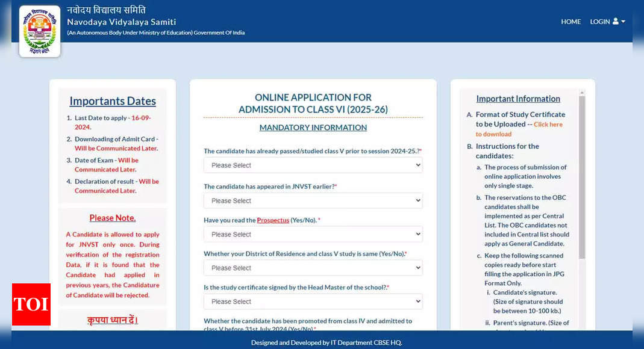Click 'ONLINE APPLICATION FOR ADMISSION TO CLASS VI' title

click(313, 103)
